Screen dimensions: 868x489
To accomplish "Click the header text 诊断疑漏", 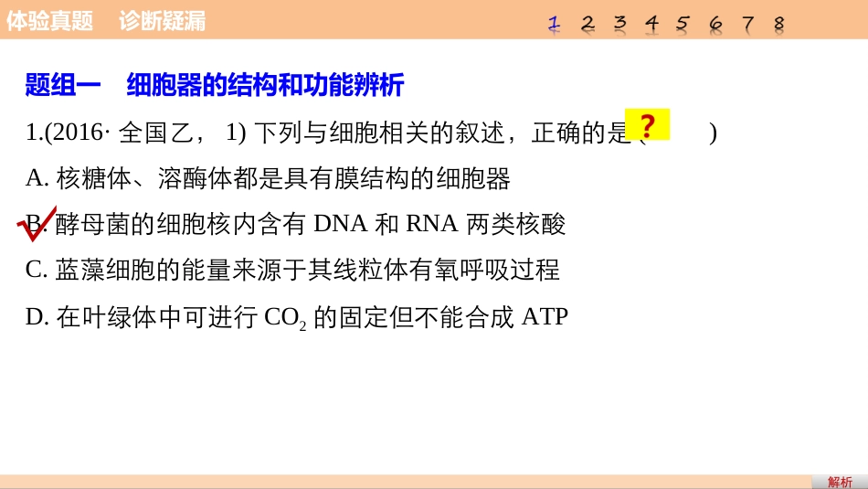I will tap(163, 20).
